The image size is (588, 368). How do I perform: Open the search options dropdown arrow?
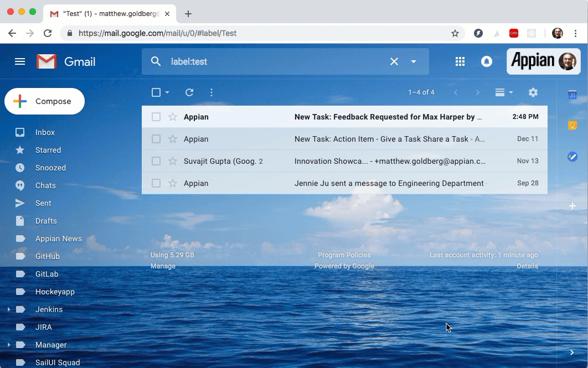(414, 61)
